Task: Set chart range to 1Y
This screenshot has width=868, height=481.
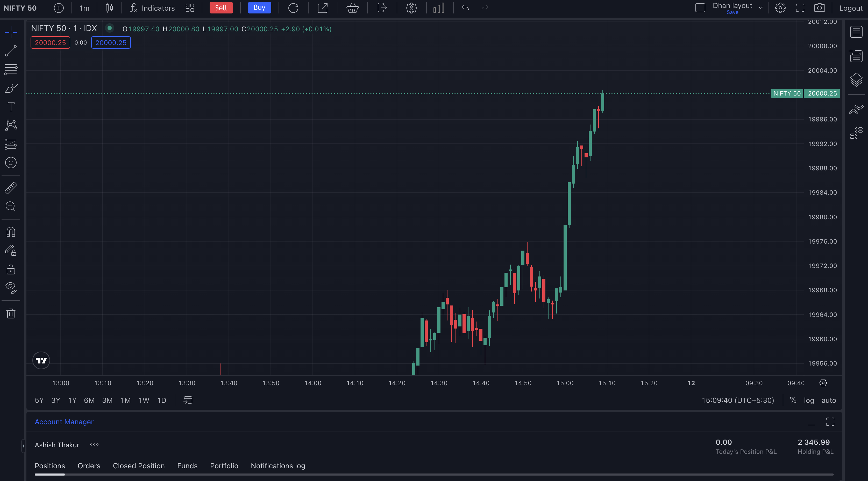Action: pyautogui.click(x=72, y=400)
